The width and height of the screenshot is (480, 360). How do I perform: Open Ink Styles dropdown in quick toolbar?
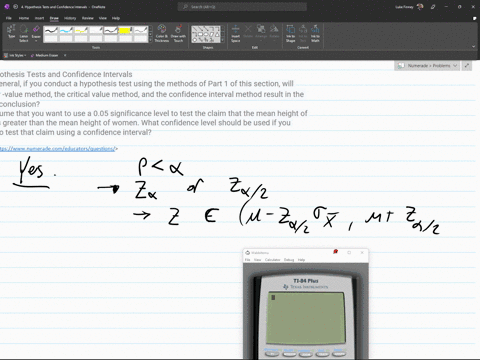[15, 55]
